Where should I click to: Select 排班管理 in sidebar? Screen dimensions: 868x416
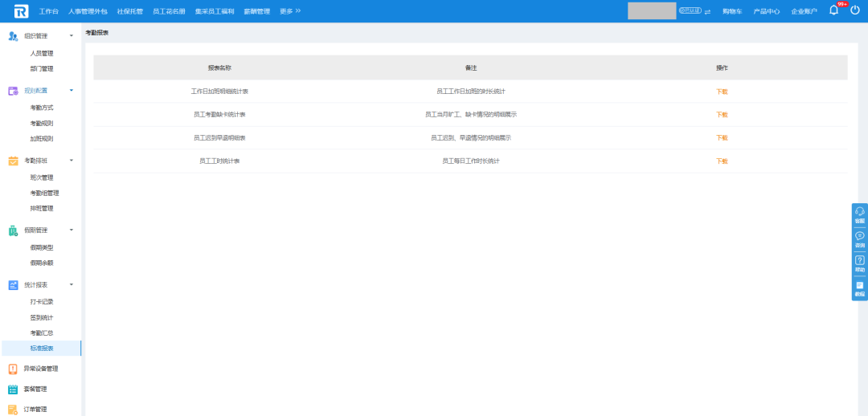pos(42,209)
